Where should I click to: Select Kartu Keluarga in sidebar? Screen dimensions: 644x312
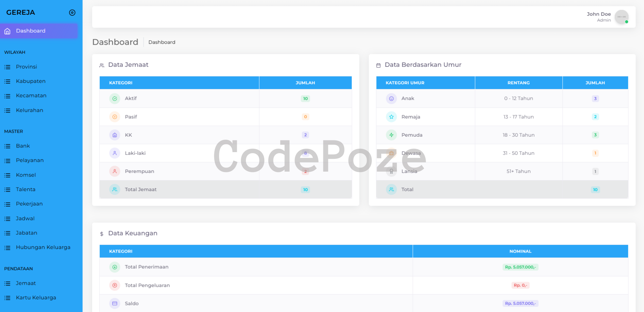(x=36, y=298)
